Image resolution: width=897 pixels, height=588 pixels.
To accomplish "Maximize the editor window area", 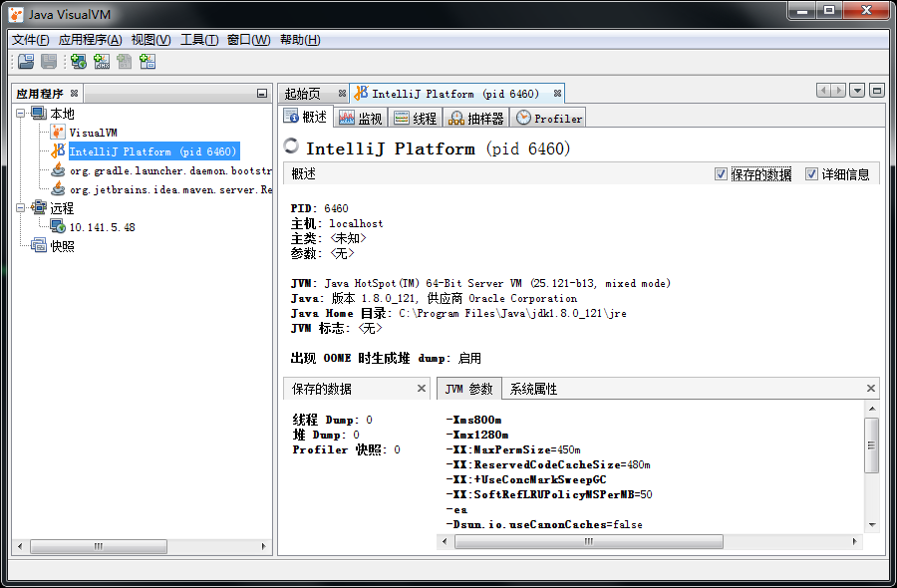I will 877,91.
